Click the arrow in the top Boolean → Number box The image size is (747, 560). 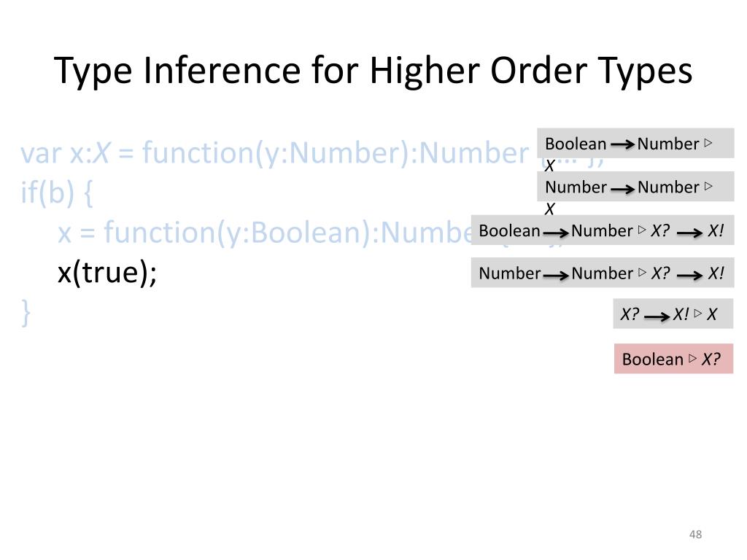pos(622,144)
